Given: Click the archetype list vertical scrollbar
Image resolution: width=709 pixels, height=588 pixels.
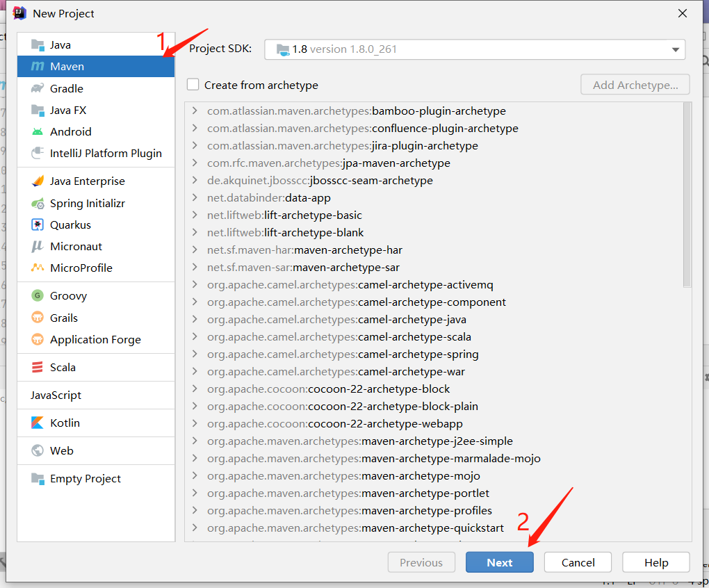Looking at the screenshot, I should coord(687,195).
